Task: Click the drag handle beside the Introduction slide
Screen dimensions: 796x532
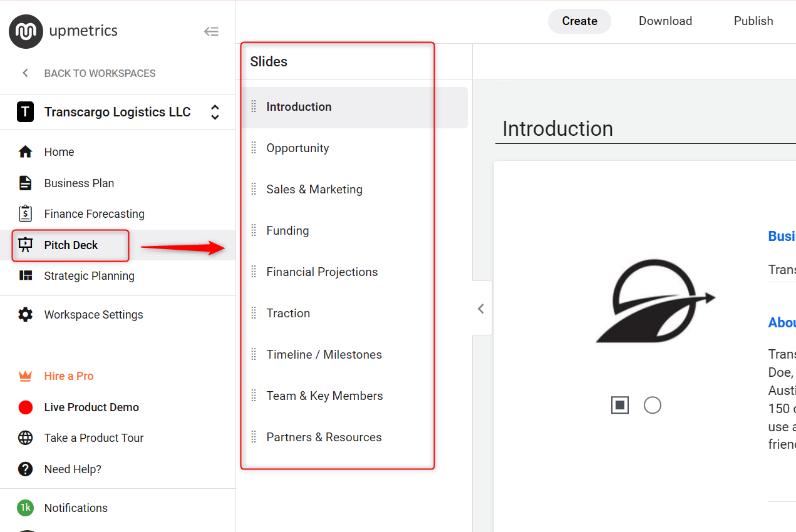Action: click(x=254, y=106)
